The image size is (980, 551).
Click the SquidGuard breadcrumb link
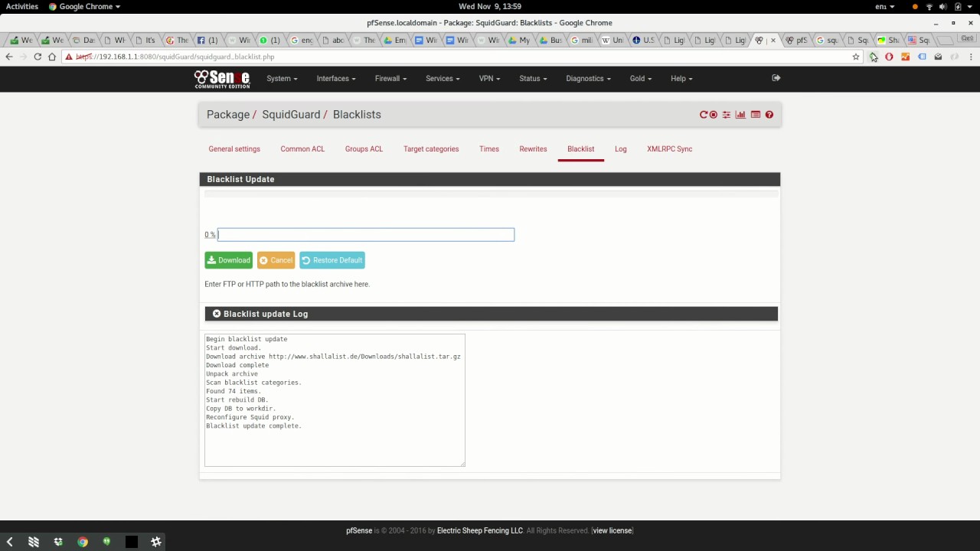[x=291, y=114]
